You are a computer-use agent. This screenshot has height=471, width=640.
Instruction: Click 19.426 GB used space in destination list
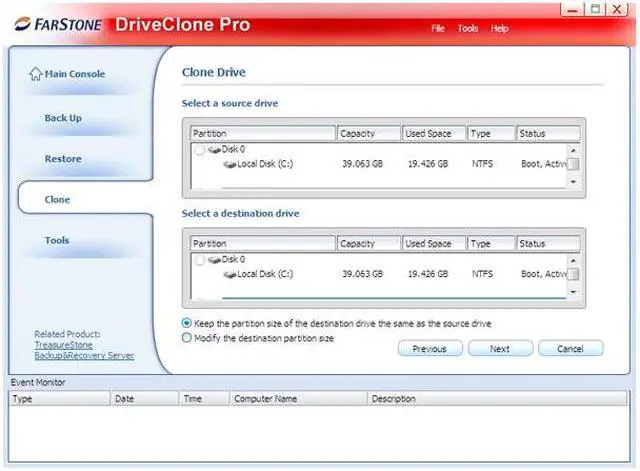coord(428,274)
